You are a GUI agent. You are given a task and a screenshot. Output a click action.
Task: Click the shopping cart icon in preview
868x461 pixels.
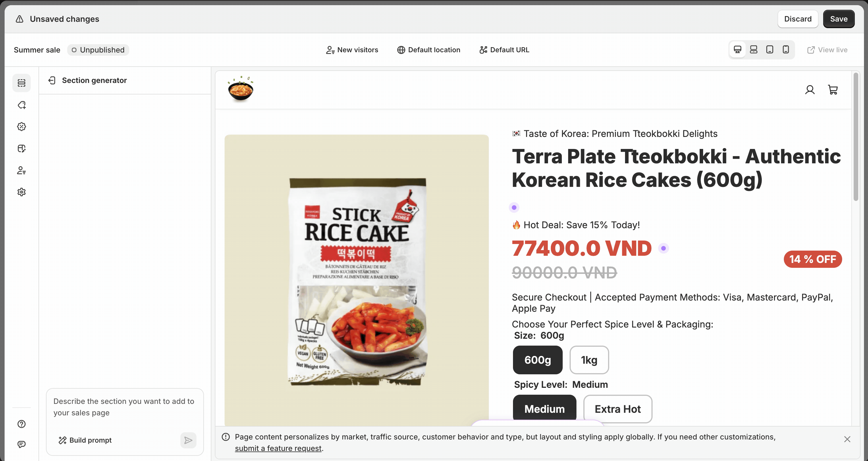[833, 90]
